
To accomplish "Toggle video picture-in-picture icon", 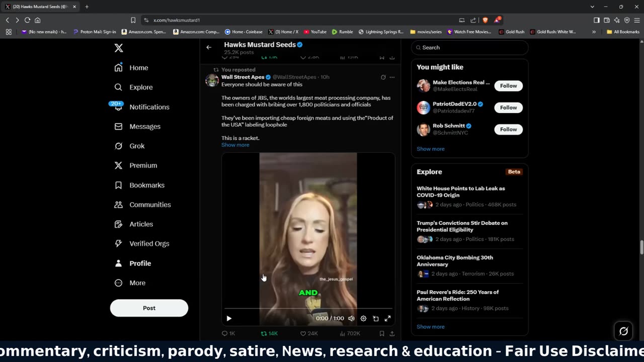I will point(375,318).
